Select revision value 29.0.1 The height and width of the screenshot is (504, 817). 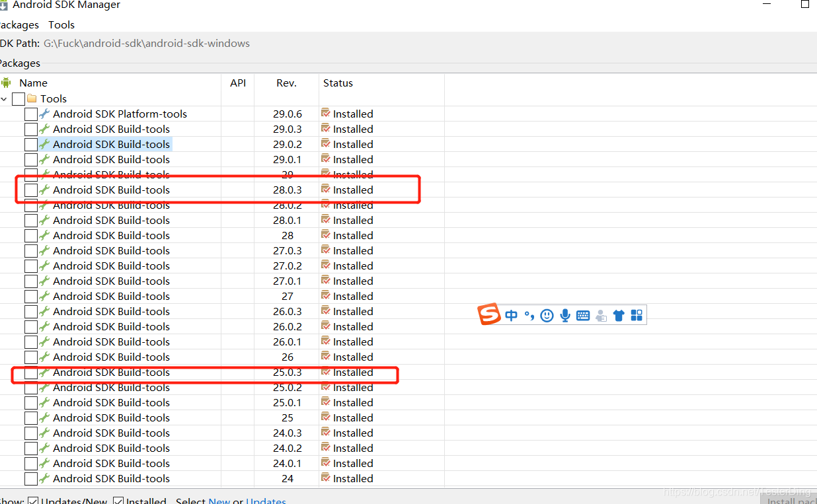coord(287,159)
